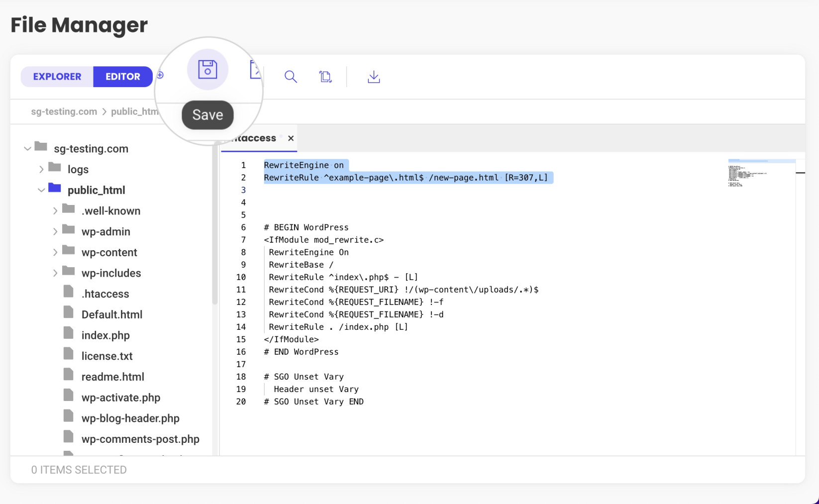
Task: Close the .htaccess editor tab
Action: (x=291, y=138)
